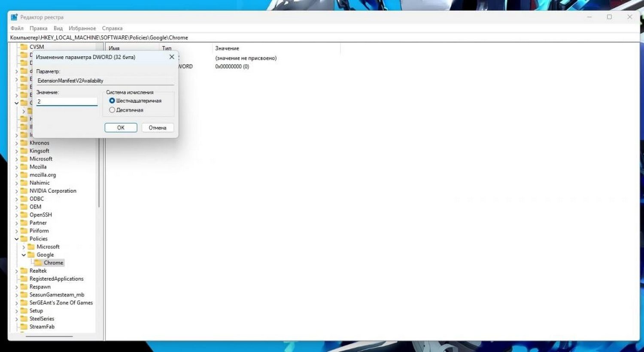Click the Partner folder icon
644x352 pixels.
pyautogui.click(x=24, y=223)
